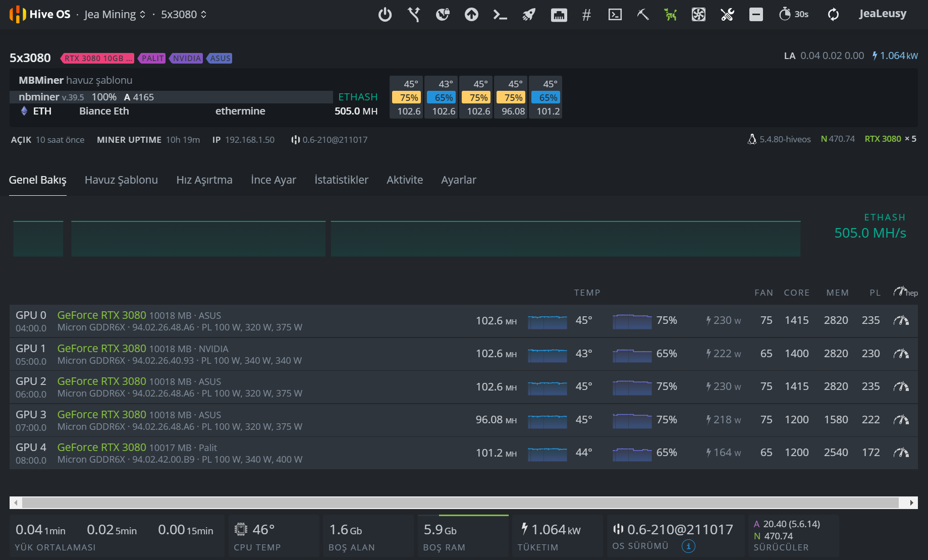Click the right arrow of horizontal scrollbar
Screen dimensions: 928x560
pyautogui.click(x=911, y=502)
